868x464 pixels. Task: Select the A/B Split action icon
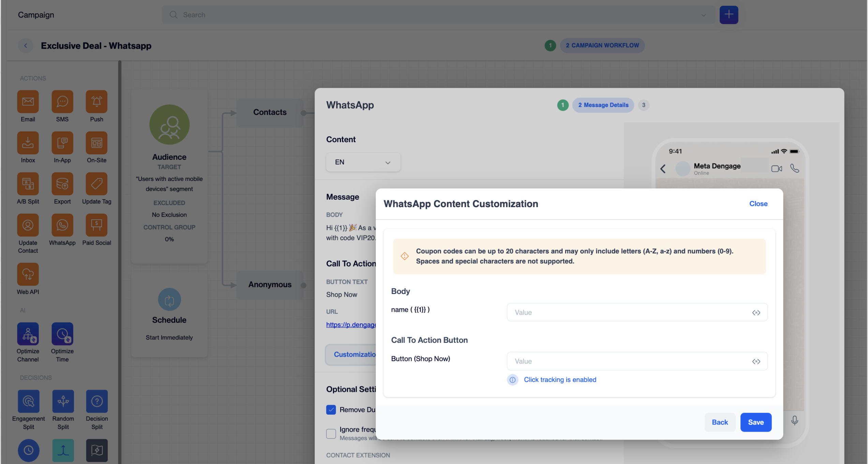[28, 184]
